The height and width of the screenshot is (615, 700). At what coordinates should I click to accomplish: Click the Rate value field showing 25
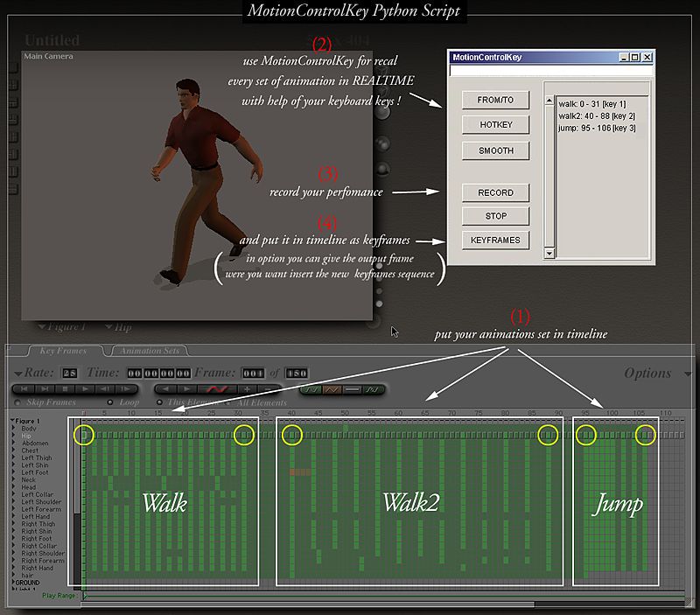[x=69, y=373]
